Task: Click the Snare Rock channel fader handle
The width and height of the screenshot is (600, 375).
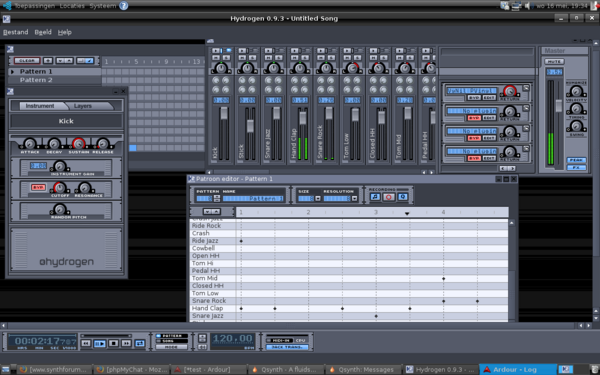Action: tap(329, 113)
